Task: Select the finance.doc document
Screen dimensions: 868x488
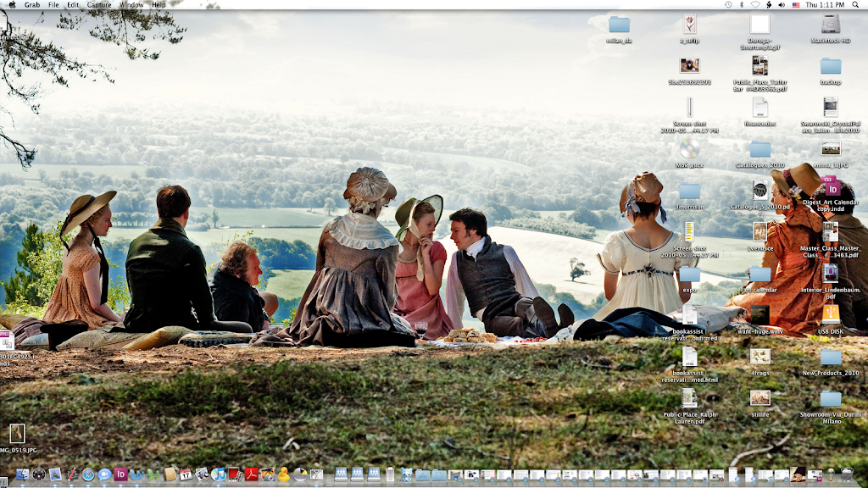Action: pos(760,108)
